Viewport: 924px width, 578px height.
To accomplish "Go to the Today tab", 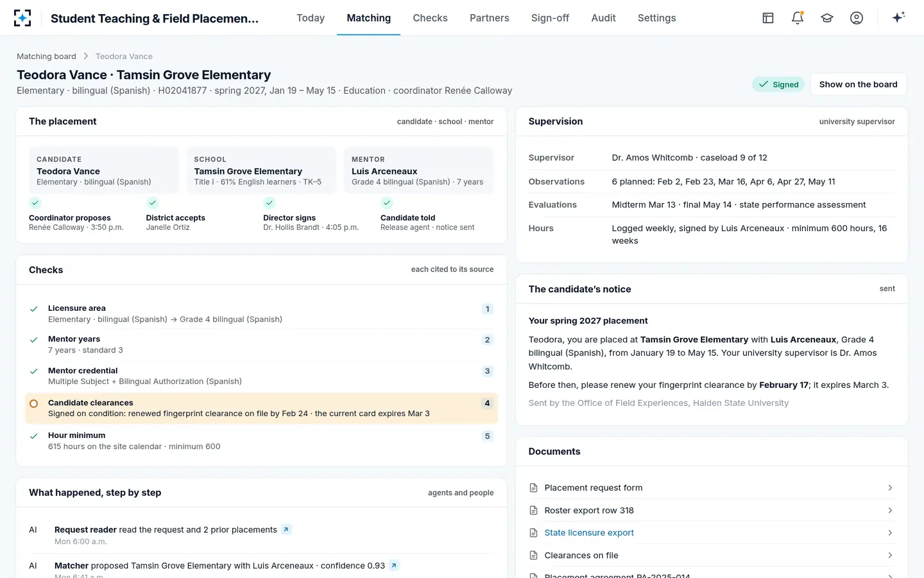I will [x=311, y=18].
